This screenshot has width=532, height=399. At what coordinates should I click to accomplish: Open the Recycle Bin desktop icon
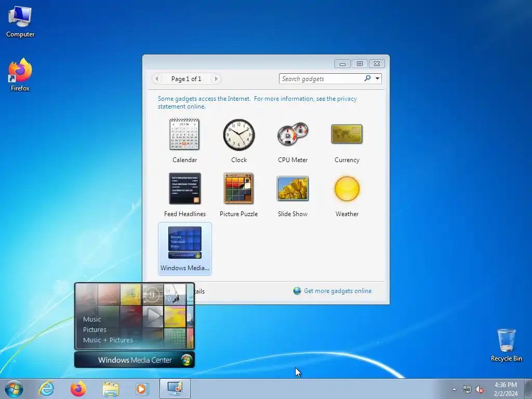[x=506, y=345]
